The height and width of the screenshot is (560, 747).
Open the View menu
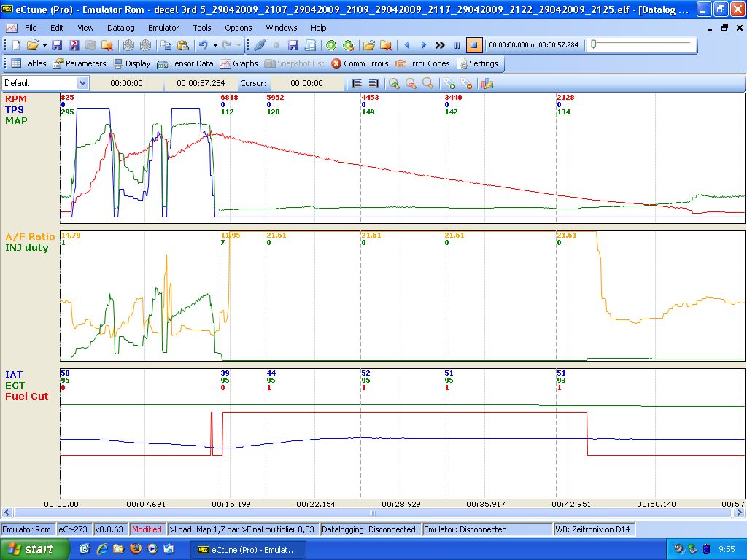click(85, 28)
